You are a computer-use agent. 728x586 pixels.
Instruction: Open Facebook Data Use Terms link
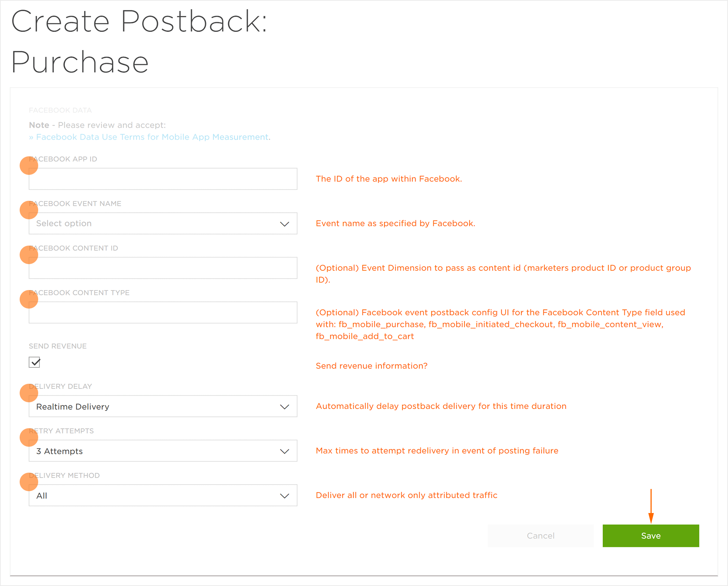(152, 137)
